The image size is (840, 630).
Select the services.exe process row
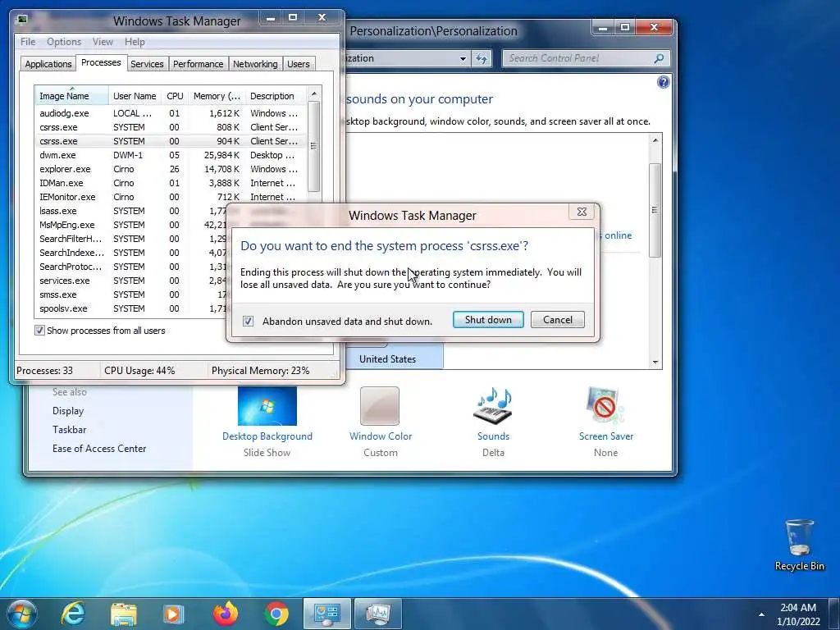coord(131,281)
